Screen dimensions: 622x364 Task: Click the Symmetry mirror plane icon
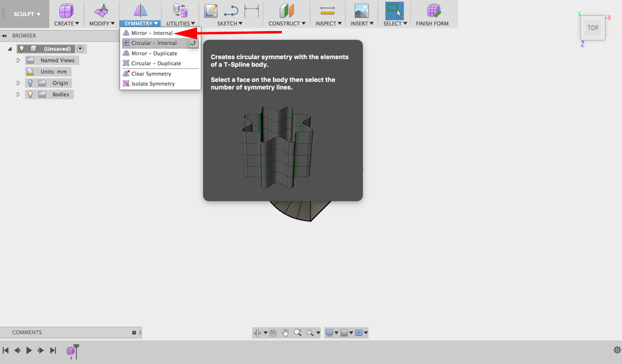click(x=140, y=11)
